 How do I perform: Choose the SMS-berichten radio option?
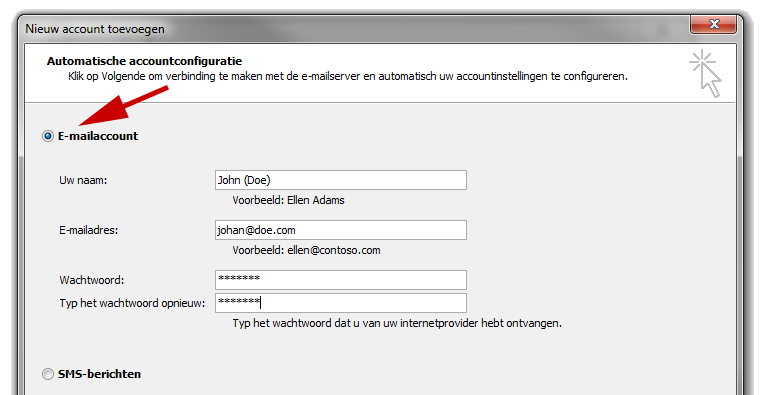pyautogui.click(x=47, y=374)
